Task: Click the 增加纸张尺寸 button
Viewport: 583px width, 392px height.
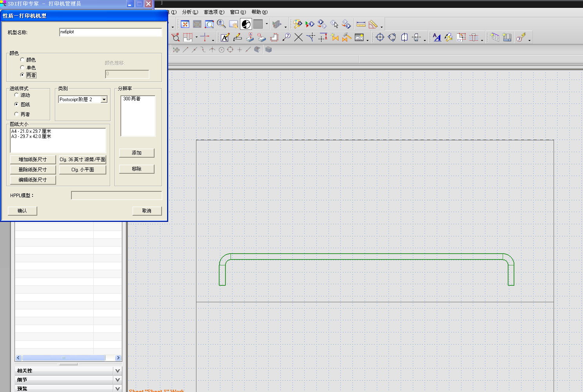Action: (x=33, y=160)
